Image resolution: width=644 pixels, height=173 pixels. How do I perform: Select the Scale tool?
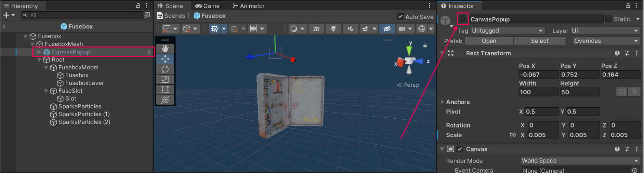(x=165, y=79)
